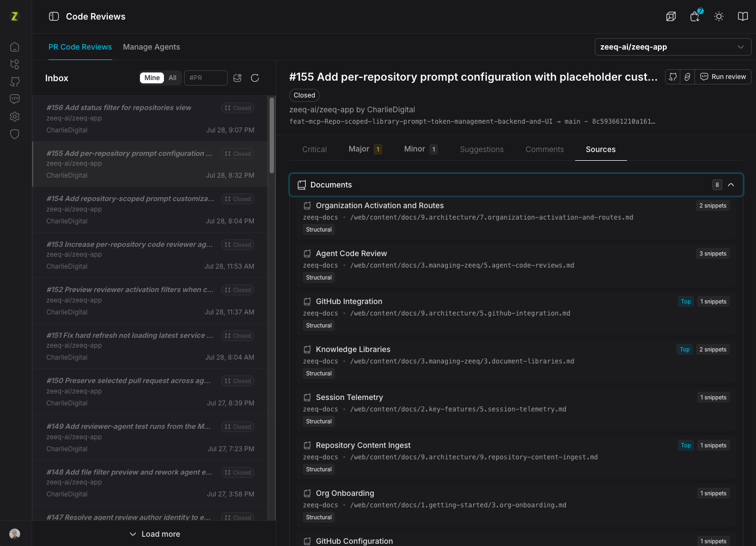Click in the #PR search field

(x=206, y=78)
